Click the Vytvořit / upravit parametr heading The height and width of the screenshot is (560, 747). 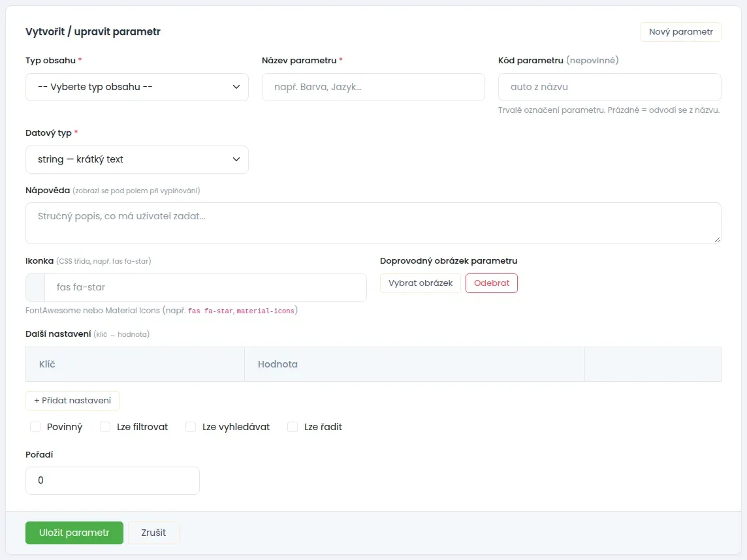[x=93, y=32]
